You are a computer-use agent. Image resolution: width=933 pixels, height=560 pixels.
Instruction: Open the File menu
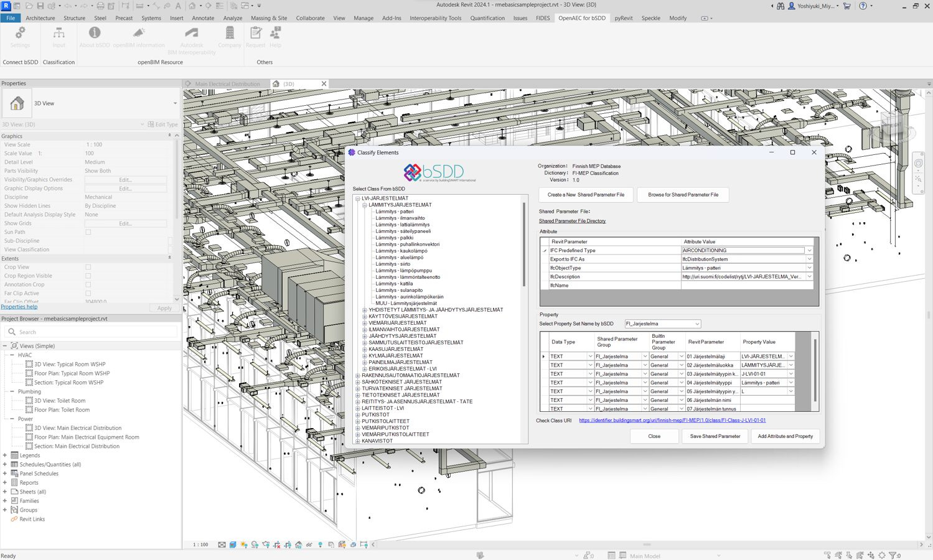(11, 18)
